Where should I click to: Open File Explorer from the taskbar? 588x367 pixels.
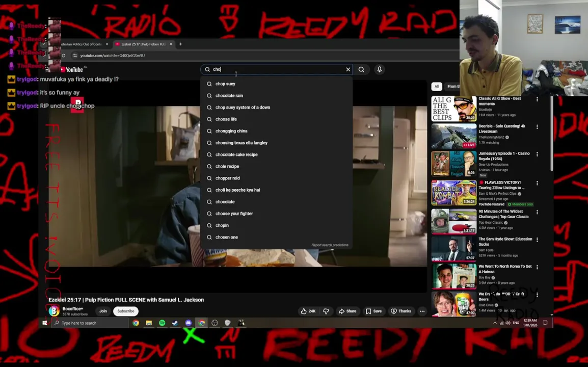pyautogui.click(x=149, y=323)
